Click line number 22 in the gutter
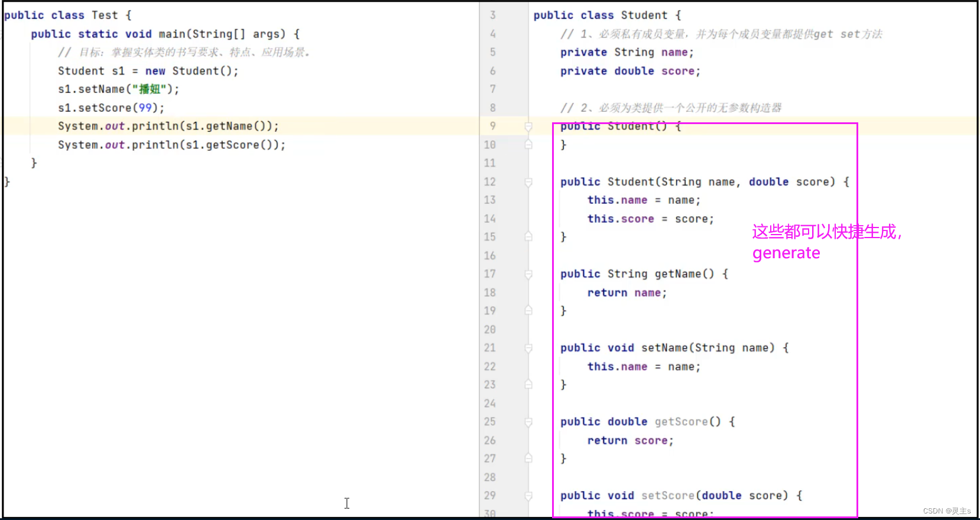980x520 pixels. [490, 366]
